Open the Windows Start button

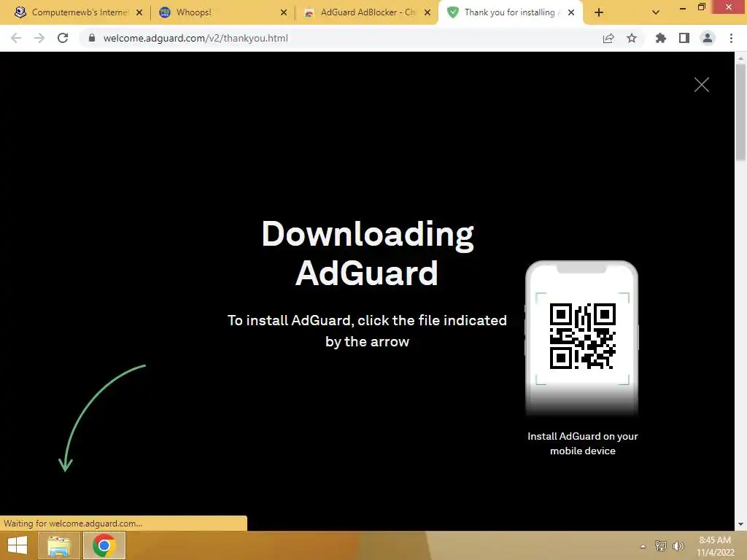(x=18, y=545)
